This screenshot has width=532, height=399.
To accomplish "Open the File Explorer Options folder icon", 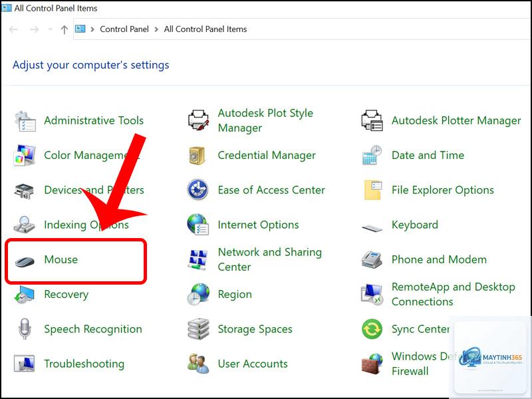I will [x=373, y=190].
